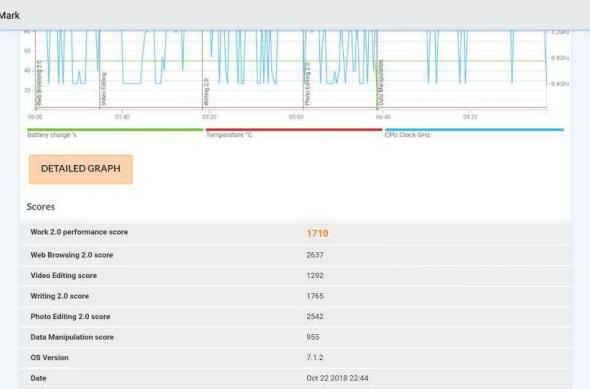590x389 pixels.
Task: Click the 7.1.2 OS version value
Action: [315, 358]
